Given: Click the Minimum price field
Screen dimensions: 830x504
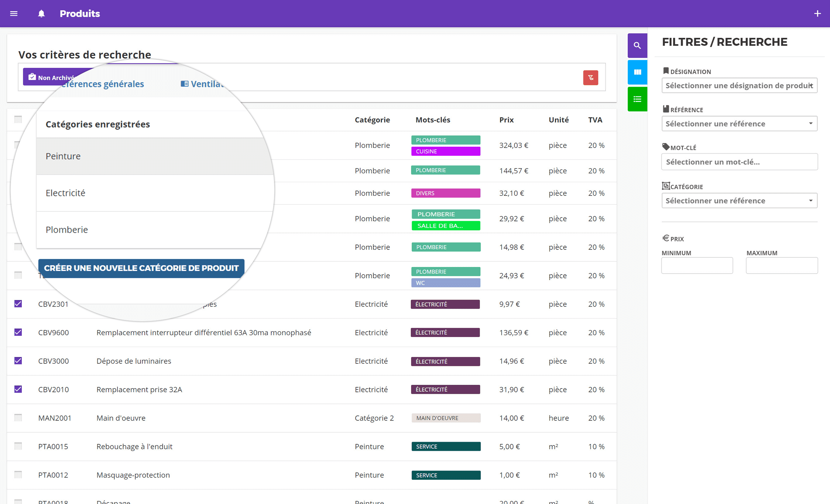Looking at the screenshot, I should 697,266.
